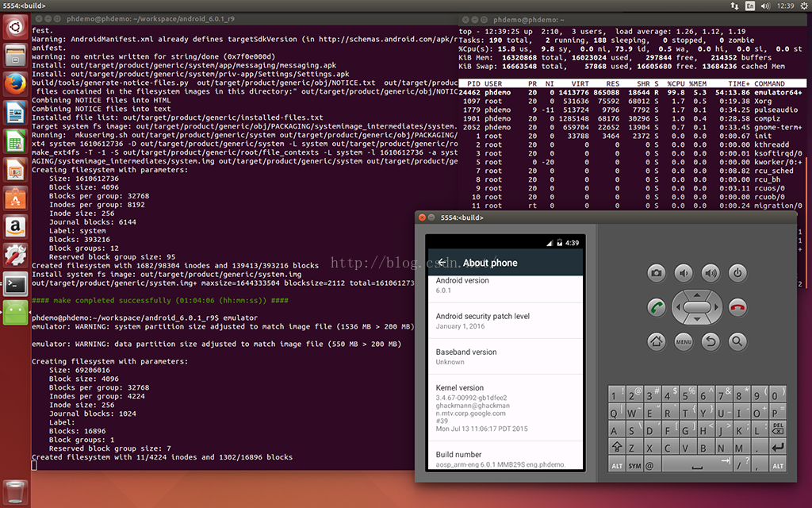
Task: Select Android emulator dock icon
Action: pos(16,312)
